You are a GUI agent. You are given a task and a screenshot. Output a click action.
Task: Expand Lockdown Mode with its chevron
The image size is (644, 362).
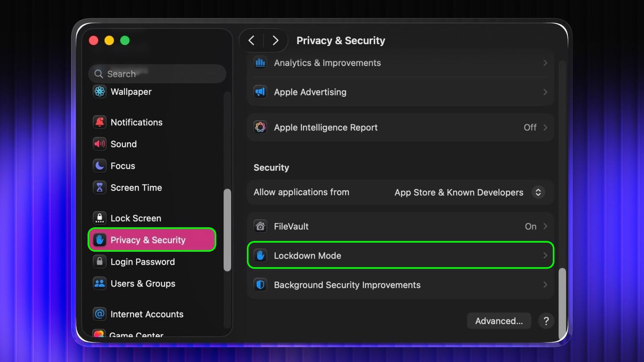[545, 255]
